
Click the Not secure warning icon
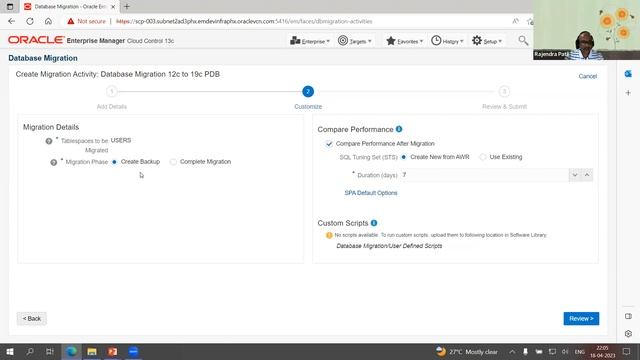[x=71, y=21]
